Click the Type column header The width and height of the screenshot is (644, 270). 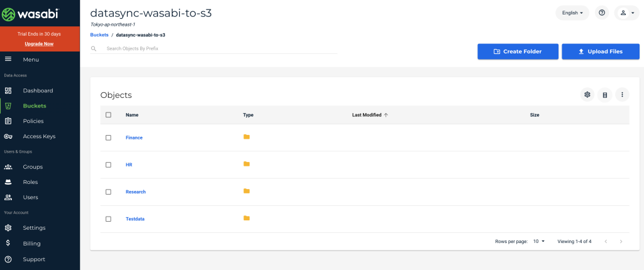(x=248, y=115)
